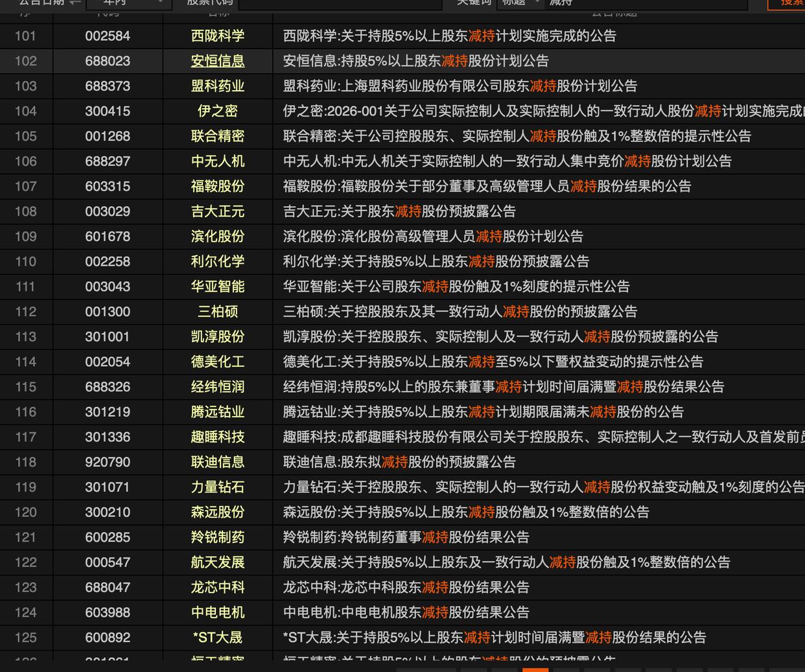Open 德美化工 减持至5%以下 announcement

click(x=493, y=362)
